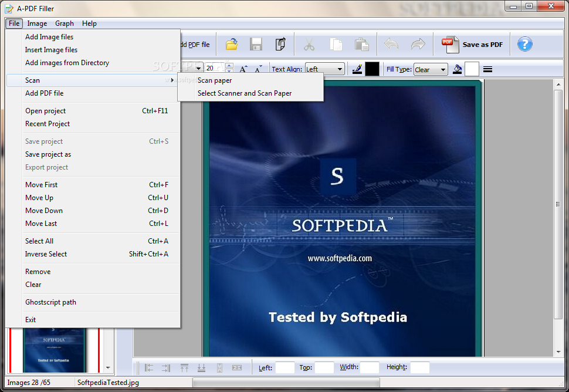Open Ghostscript path setting

[93, 302]
